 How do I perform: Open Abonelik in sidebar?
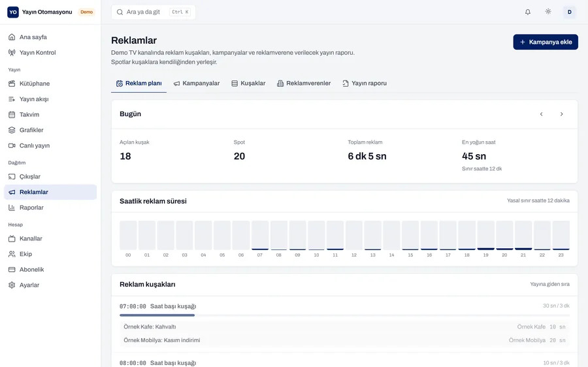pos(50,270)
